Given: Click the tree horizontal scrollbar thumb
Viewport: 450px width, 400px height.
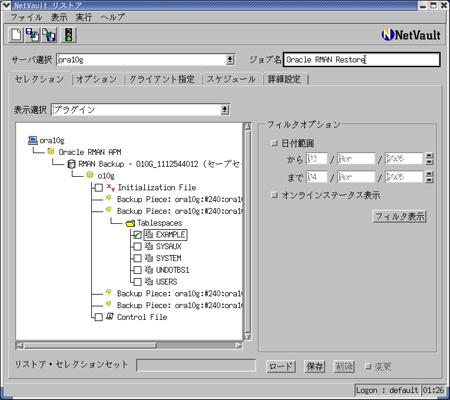Looking at the screenshot, I should (x=90, y=345).
